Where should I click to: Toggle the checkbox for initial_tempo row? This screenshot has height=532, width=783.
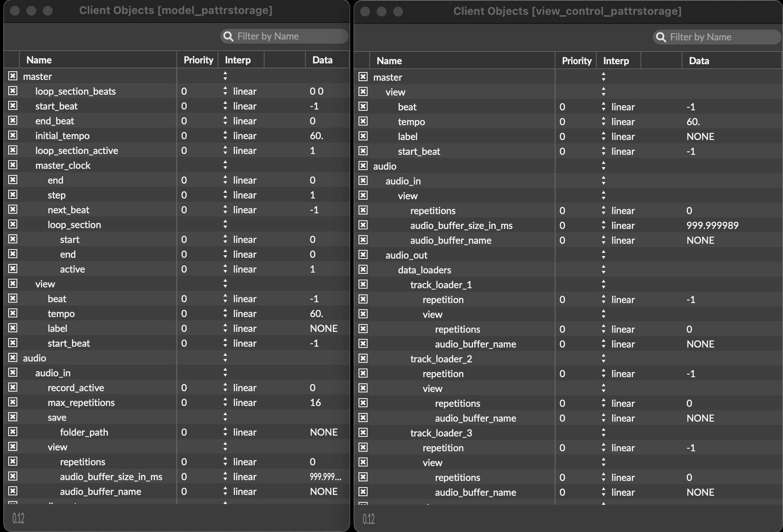(x=13, y=135)
